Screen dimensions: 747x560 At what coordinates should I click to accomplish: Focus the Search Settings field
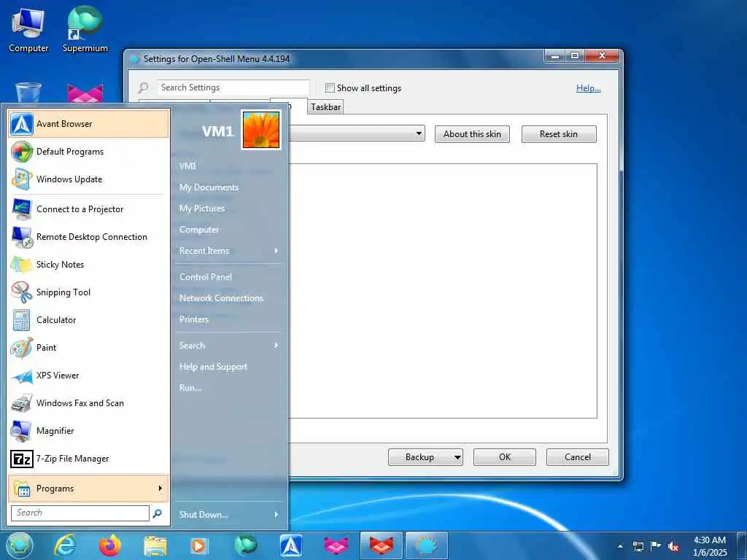pyautogui.click(x=233, y=87)
